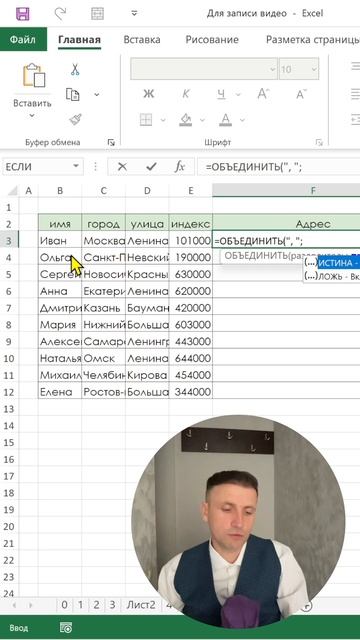360x640 pixels.
Task: Click the table grid icon in quick access toolbar
Action: (97, 13)
